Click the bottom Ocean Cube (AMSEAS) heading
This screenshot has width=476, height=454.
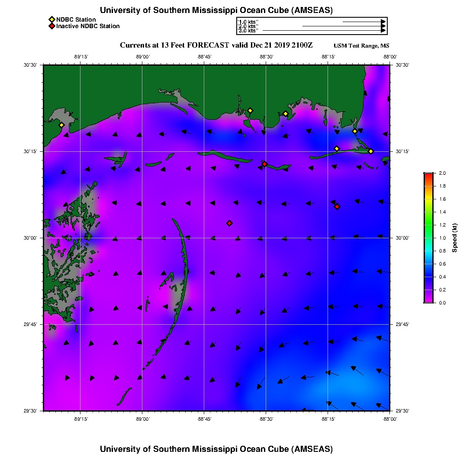216,449
